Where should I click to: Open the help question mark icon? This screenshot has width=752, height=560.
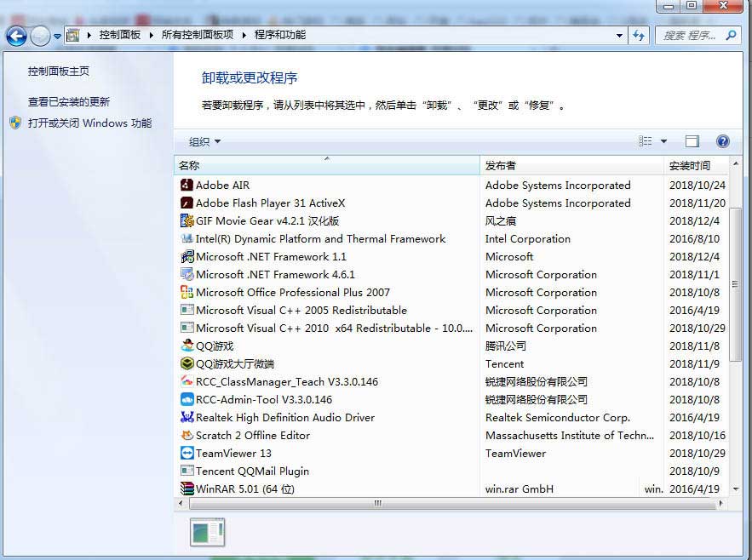click(x=722, y=141)
